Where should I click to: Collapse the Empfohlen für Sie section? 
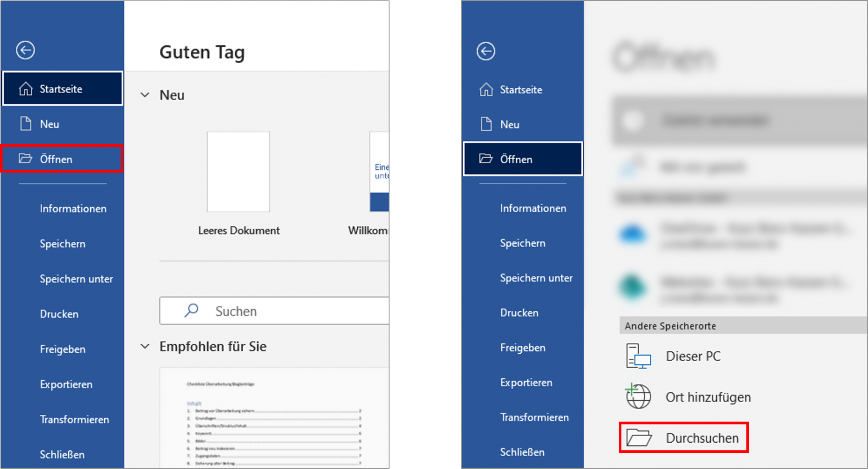(x=146, y=346)
